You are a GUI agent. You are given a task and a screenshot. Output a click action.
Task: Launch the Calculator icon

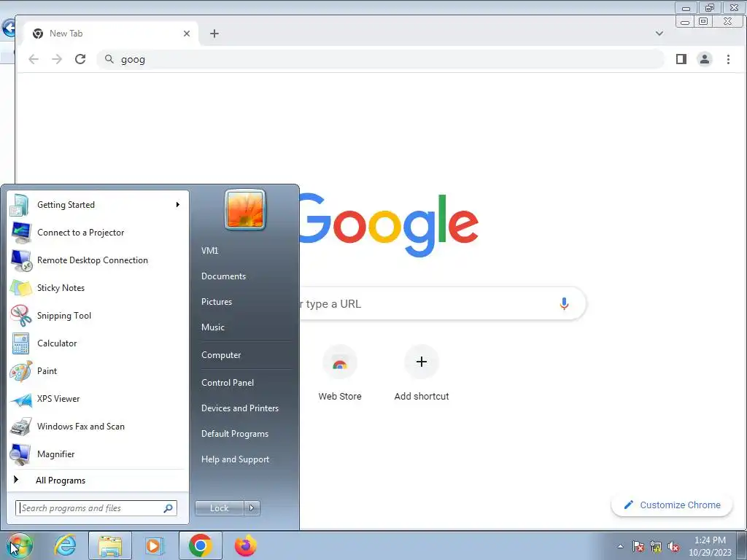click(x=20, y=343)
